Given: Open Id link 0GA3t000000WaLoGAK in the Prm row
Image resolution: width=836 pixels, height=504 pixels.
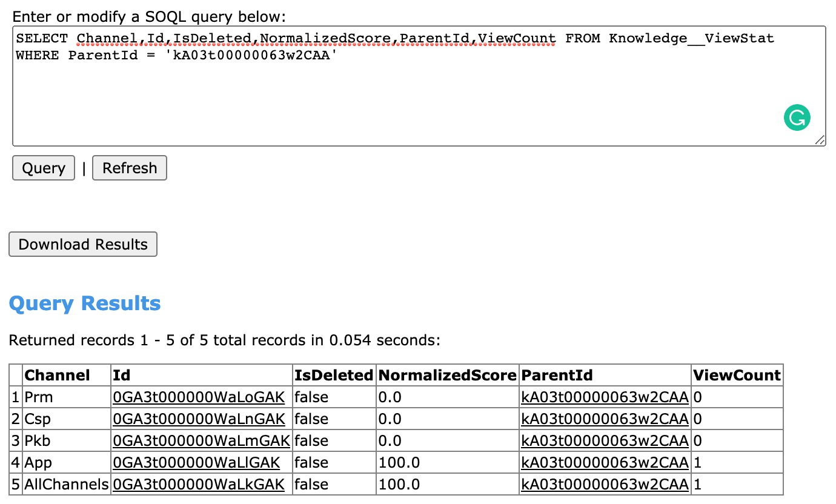Looking at the screenshot, I should (198, 397).
